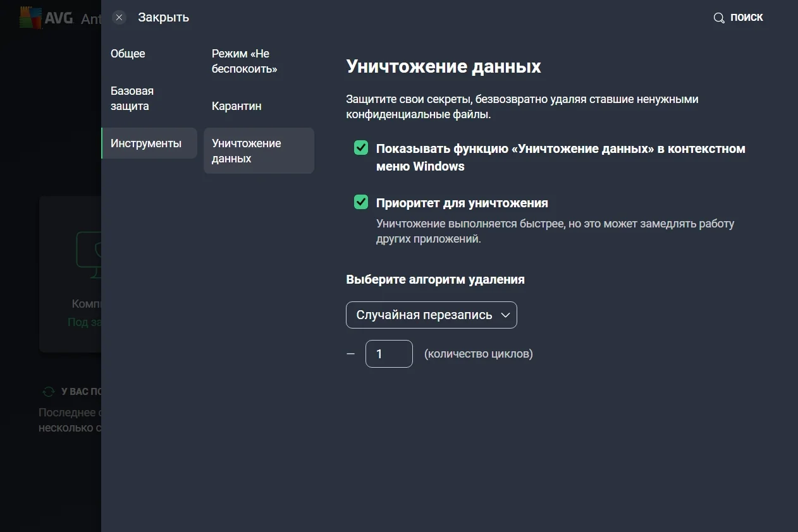The height and width of the screenshot is (532, 798).
Task: Toggle priority via the Приоритет для уничтожения label
Action: pyautogui.click(x=462, y=203)
